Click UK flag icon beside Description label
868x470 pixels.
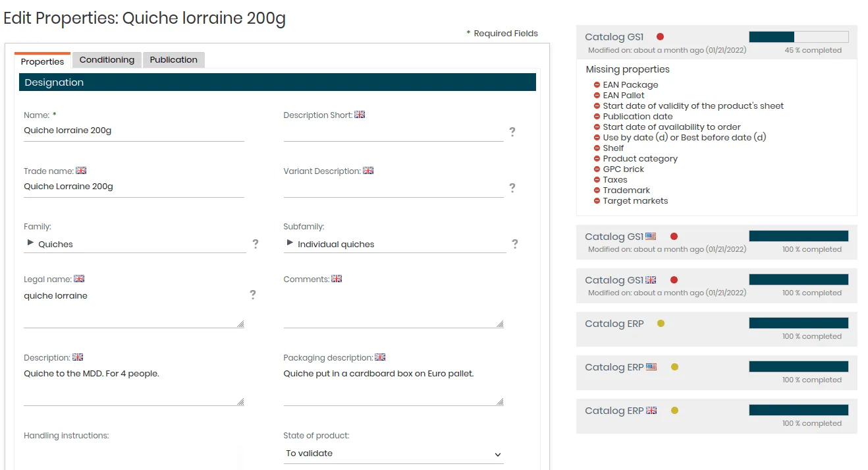78,357
